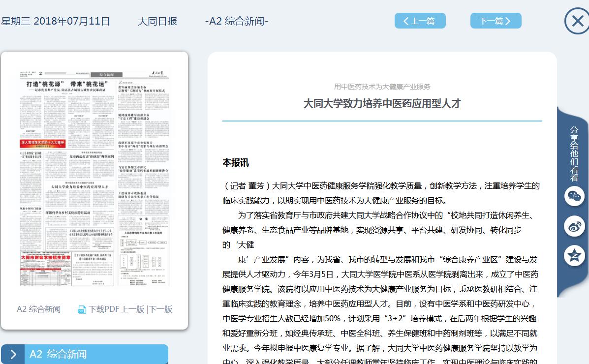Open next page 下一版
Image resolution: width=589 pixels, height=364 pixels.
(160, 309)
